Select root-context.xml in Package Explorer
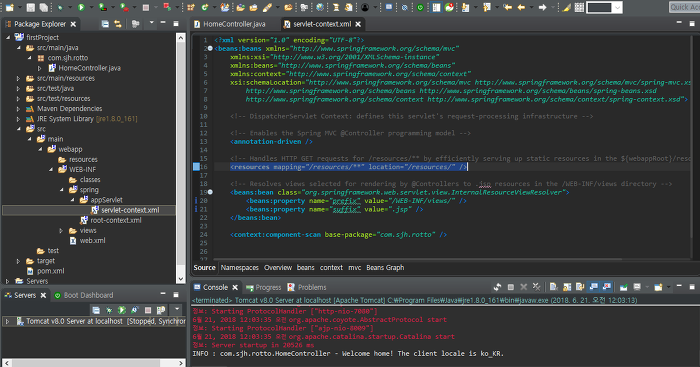 coord(111,220)
